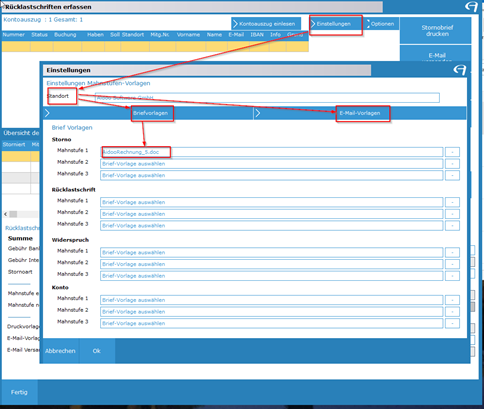Open the Optionen menu
484x409 pixels.
(x=381, y=24)
